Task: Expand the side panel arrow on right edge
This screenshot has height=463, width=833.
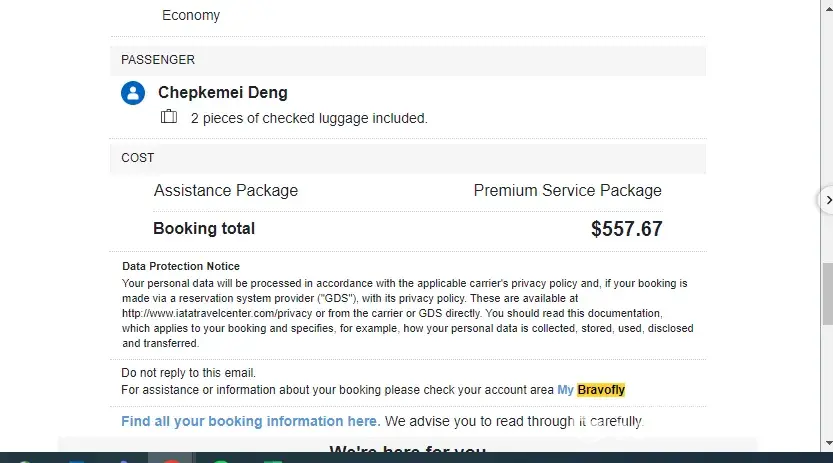Action: 826,200
